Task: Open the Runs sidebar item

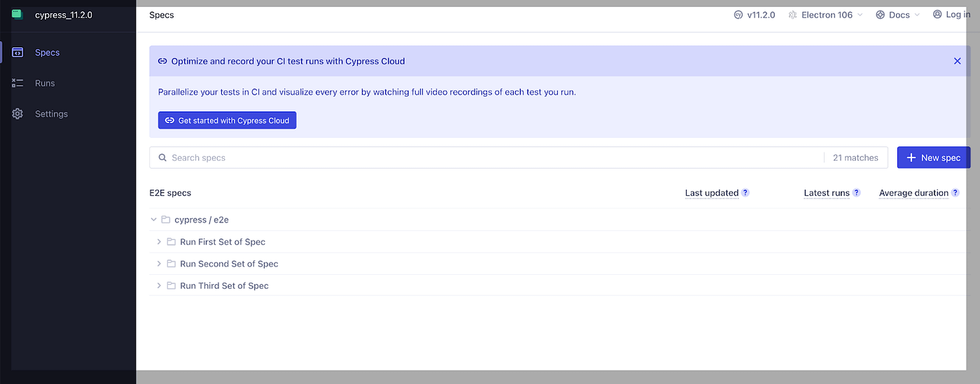Action: click(x=68, y=83)
